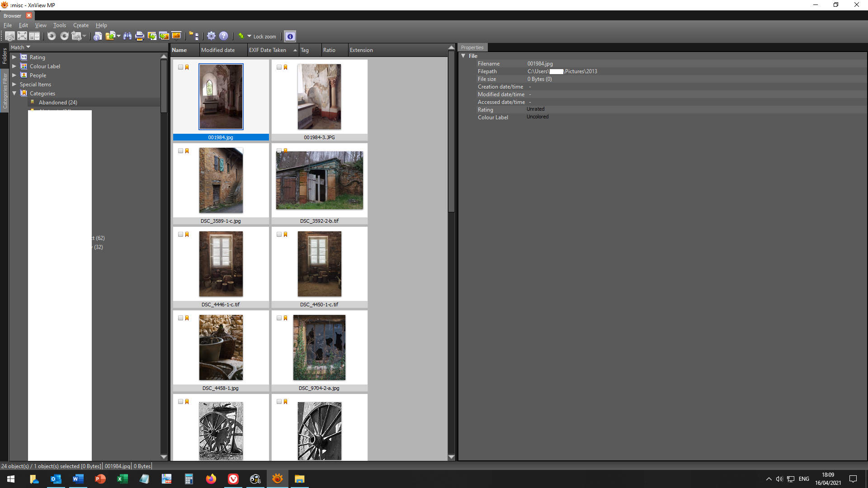Tick the checkbox for DSC_3589-1-c.jpg

point(180,151)
